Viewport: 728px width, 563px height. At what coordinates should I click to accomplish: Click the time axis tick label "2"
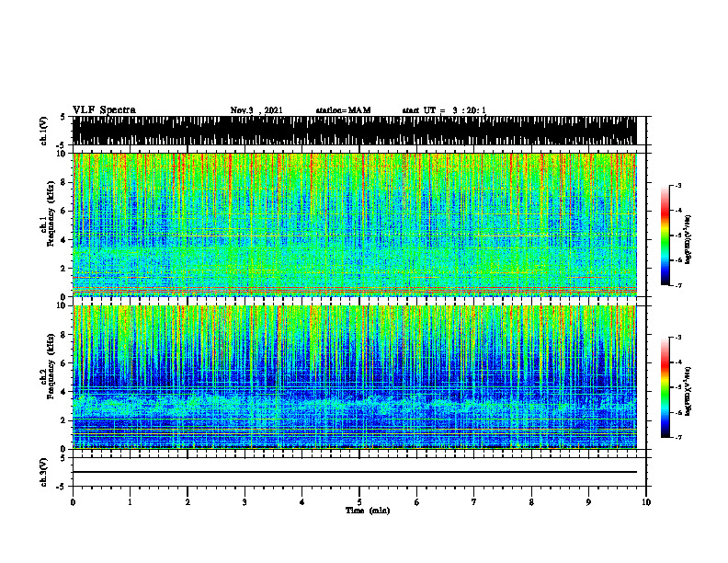[x=188, y=502]
